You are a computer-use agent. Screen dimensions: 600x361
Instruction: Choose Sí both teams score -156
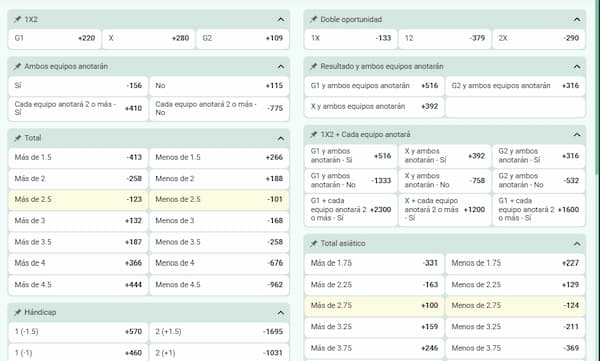78,85
